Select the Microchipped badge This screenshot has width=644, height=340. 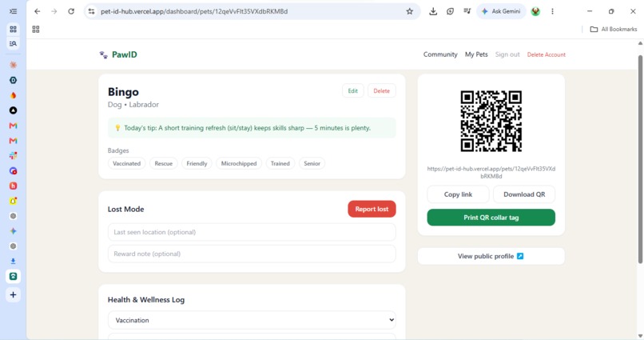tap(239, 164)
